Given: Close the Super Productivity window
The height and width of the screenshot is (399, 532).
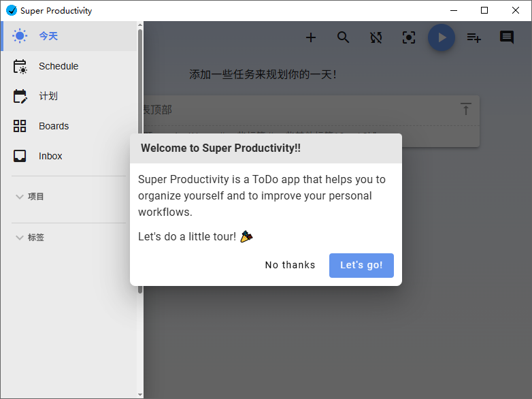Looking at the screenshot, I should (516, 10).
